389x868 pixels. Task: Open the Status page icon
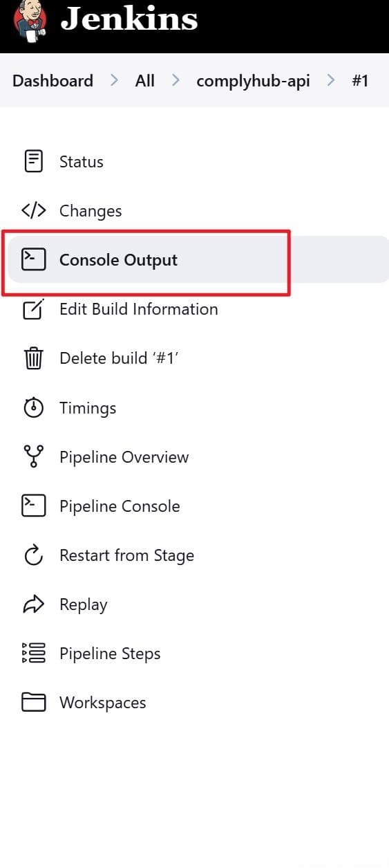point(33,161)
